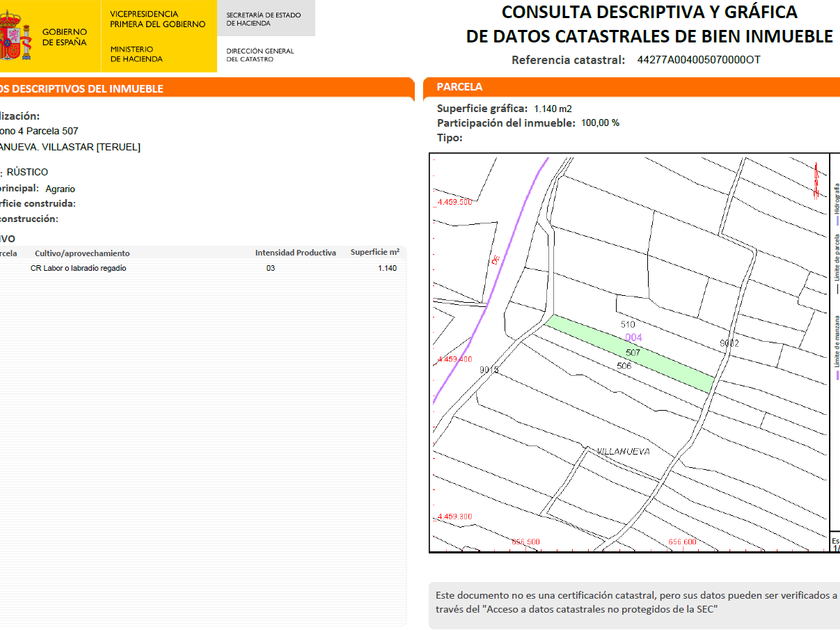Viewport: 840px width, 630px height.
Task: Click the Superficie m² column header
Action: 375,252
